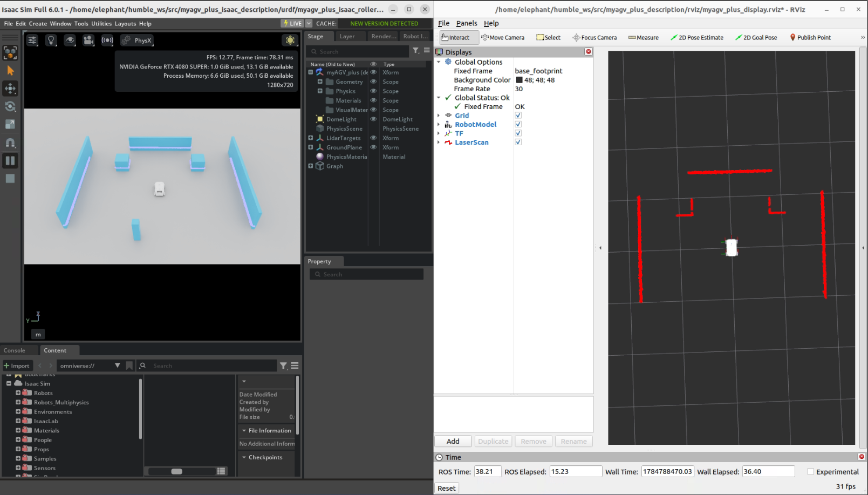Hide LidarTargets using its eye icon

(x=373, y=138)
